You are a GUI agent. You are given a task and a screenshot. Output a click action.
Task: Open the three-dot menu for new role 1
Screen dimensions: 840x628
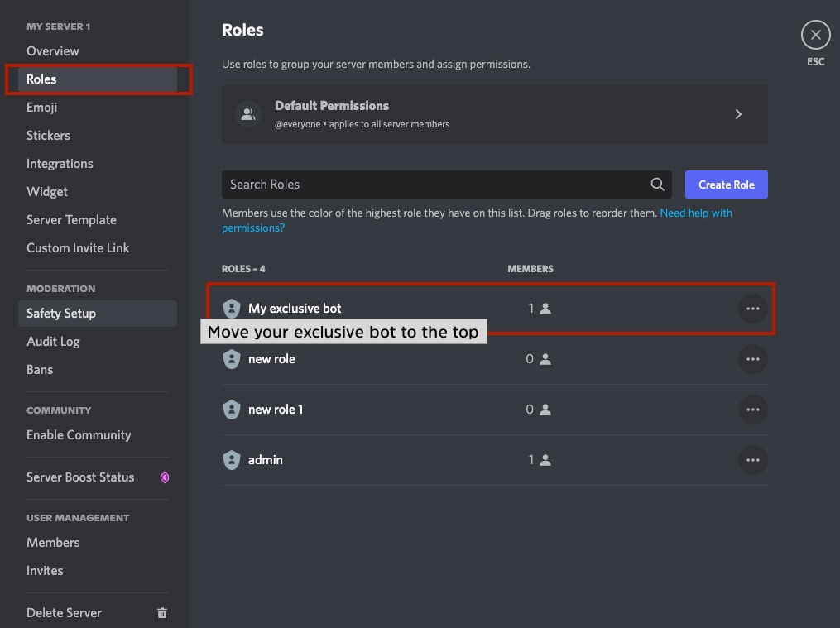pos(752,410)
